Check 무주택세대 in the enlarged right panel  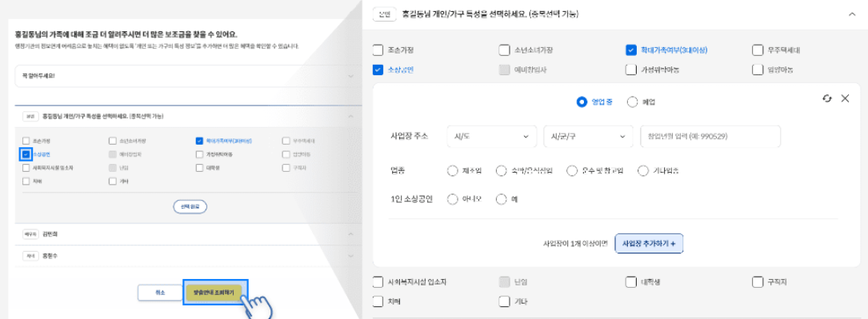click(758, 50)
